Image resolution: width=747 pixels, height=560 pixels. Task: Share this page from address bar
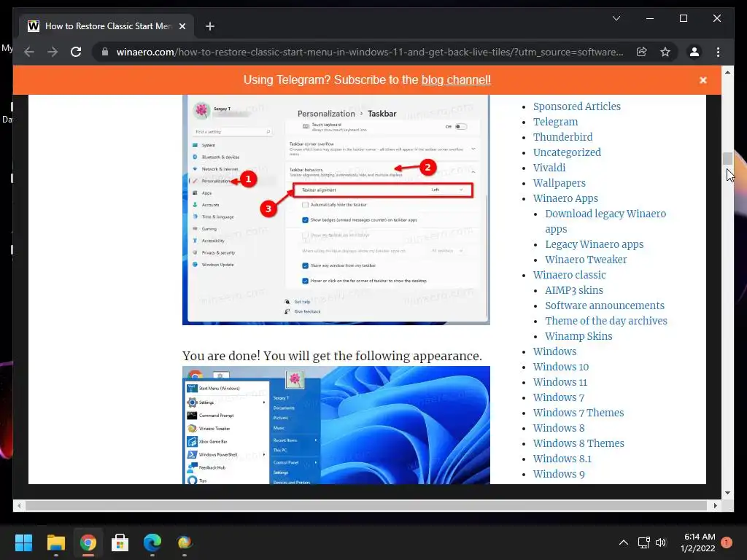point(642,52)
